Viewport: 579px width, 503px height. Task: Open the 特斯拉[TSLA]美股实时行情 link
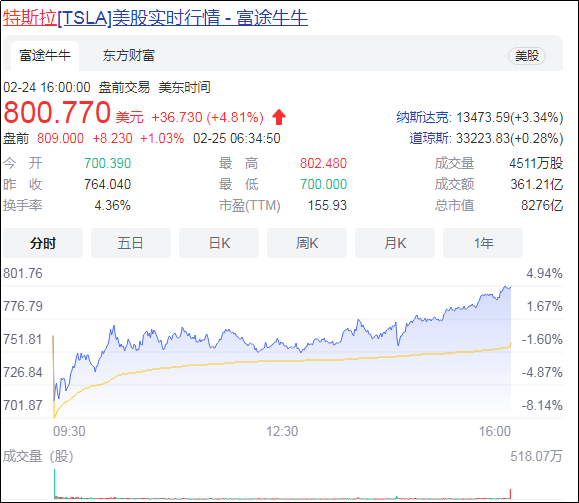pos(155,18)
